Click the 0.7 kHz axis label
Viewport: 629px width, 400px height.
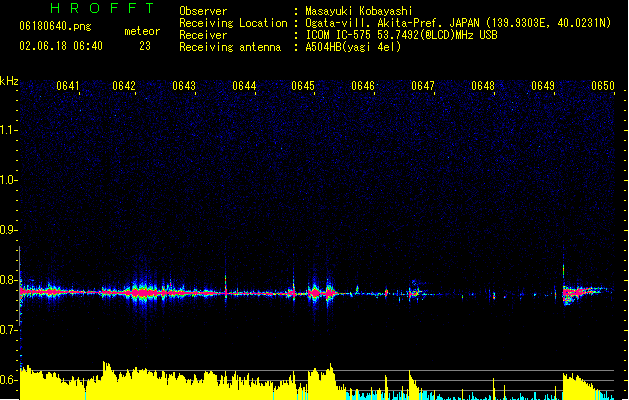pos(8,330)
